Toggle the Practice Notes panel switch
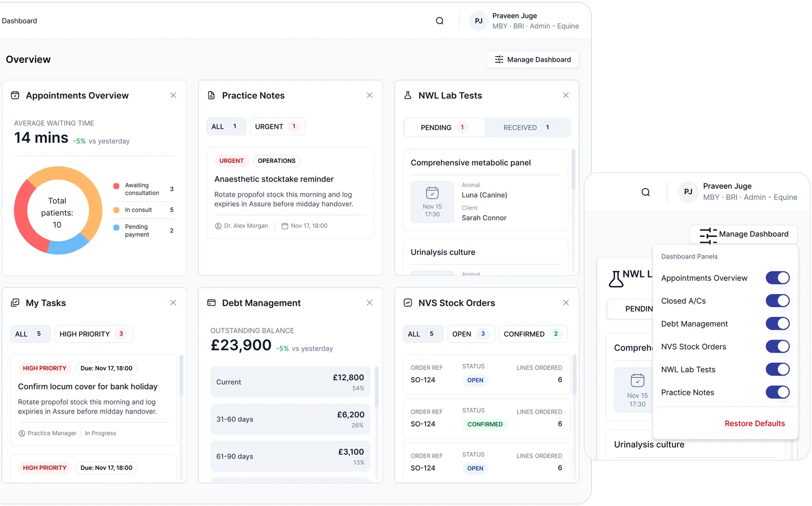Image resolution: width=812 pixels, height=506 pixels. (778, 392)
